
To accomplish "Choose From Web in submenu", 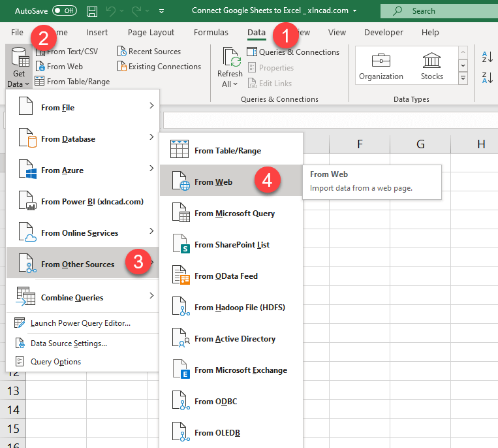I will click(231, 180).
